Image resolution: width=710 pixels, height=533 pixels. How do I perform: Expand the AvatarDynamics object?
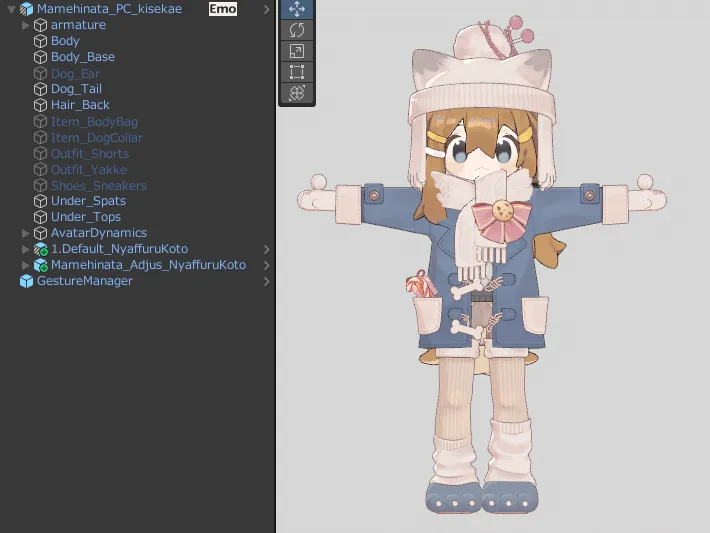pyautogui.click(x=26, y=233)
